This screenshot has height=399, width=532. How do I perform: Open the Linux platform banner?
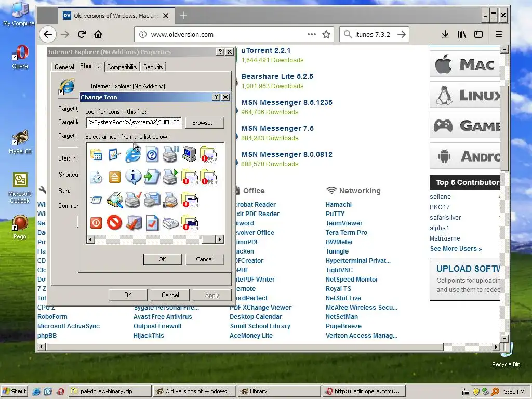tap(465, 95)
